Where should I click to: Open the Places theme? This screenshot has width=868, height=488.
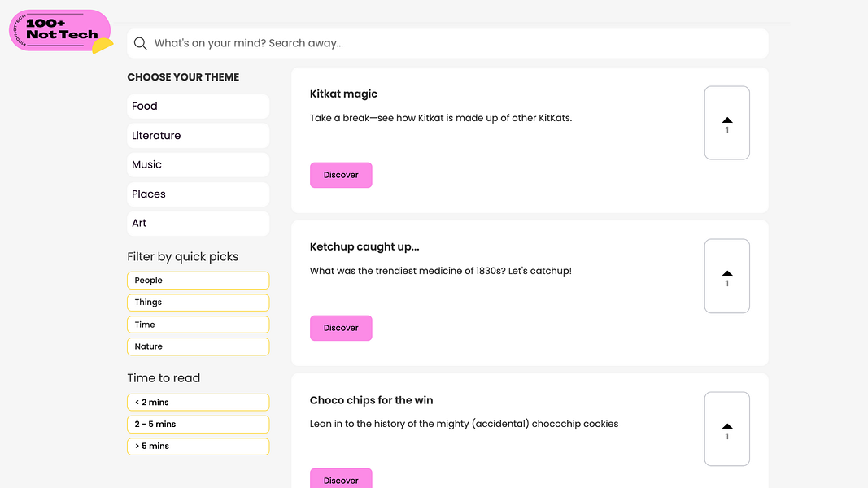(x=198, y=194)
